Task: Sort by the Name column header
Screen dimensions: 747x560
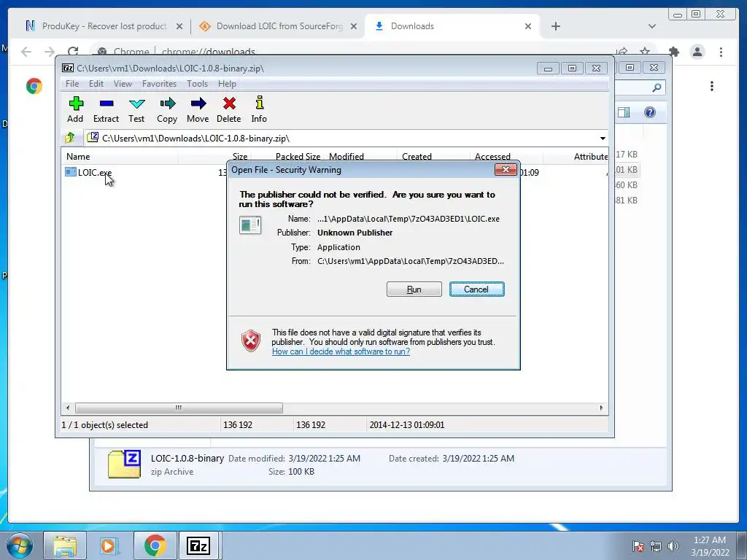Action: (120, 157)
